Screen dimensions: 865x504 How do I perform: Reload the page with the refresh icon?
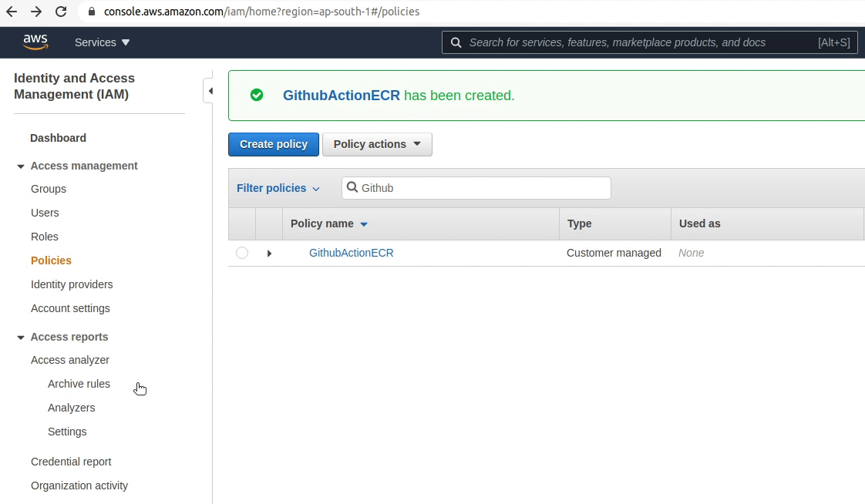[x=61, y=12]
